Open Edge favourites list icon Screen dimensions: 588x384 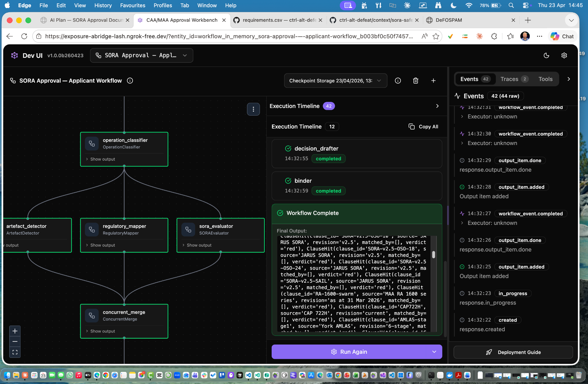click(x=511, y=36)
